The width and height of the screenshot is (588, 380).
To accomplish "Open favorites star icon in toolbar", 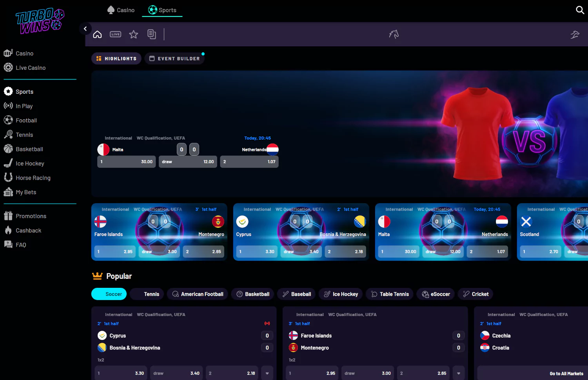I will [x=134, y=35].
